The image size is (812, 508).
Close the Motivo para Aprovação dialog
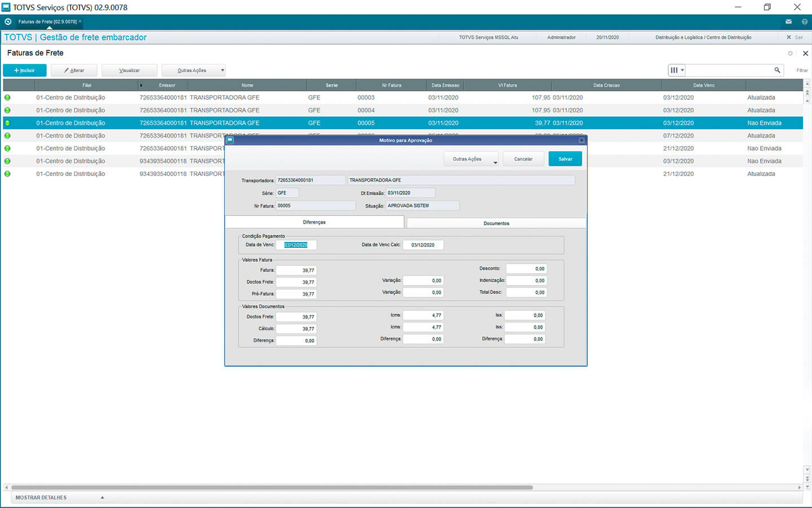point(581,140)
